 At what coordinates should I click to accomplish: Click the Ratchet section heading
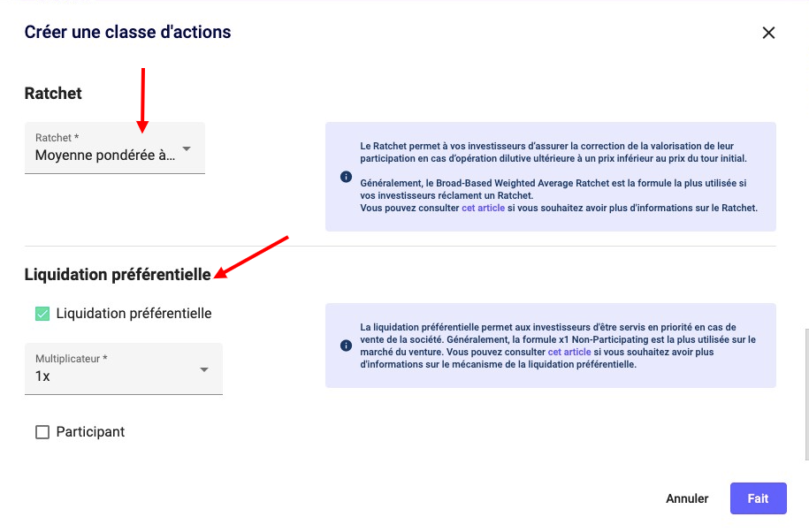click(53, 94)
